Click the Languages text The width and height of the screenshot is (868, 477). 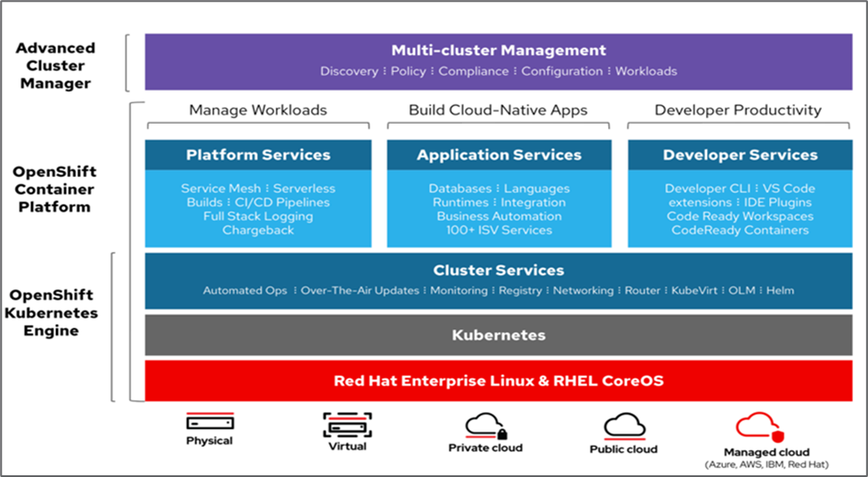(537, 189)
